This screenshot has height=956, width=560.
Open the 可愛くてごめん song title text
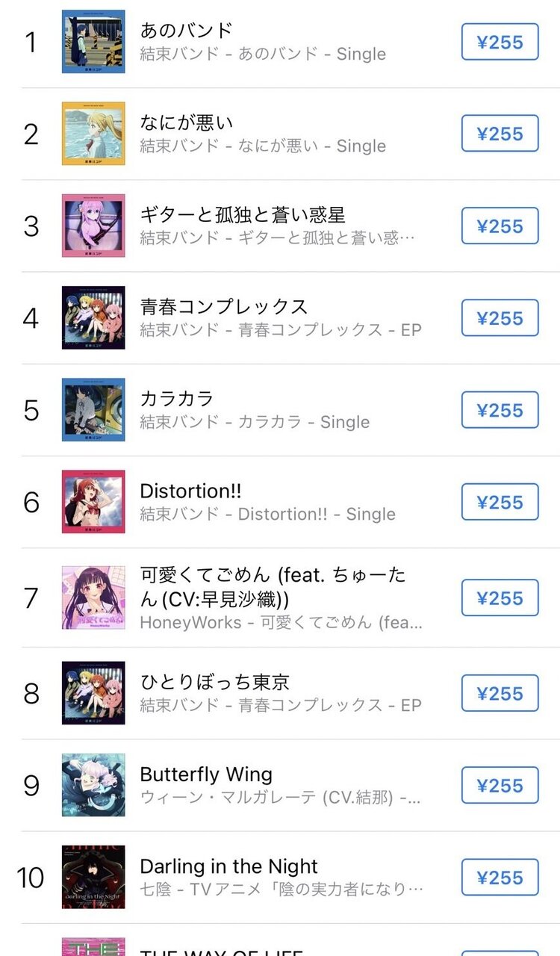click(273, 586)
